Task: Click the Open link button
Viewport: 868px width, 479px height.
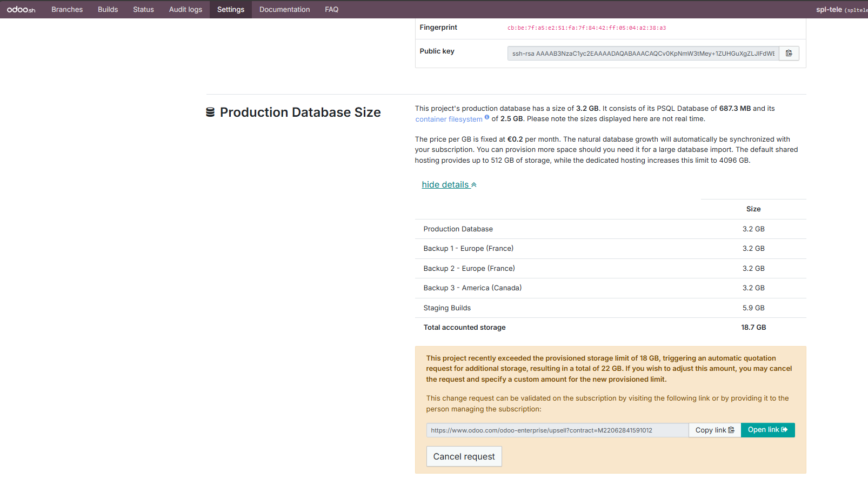Action: pos(767,430)
